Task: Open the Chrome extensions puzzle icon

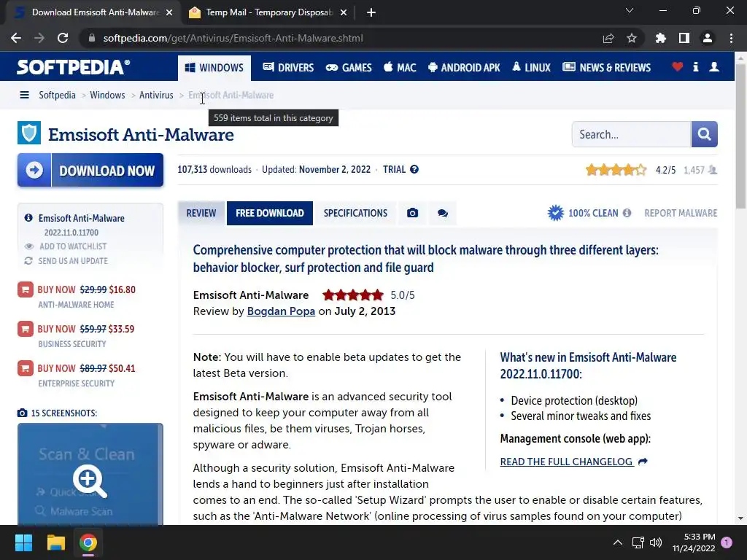Action: (x=661, y=38)
